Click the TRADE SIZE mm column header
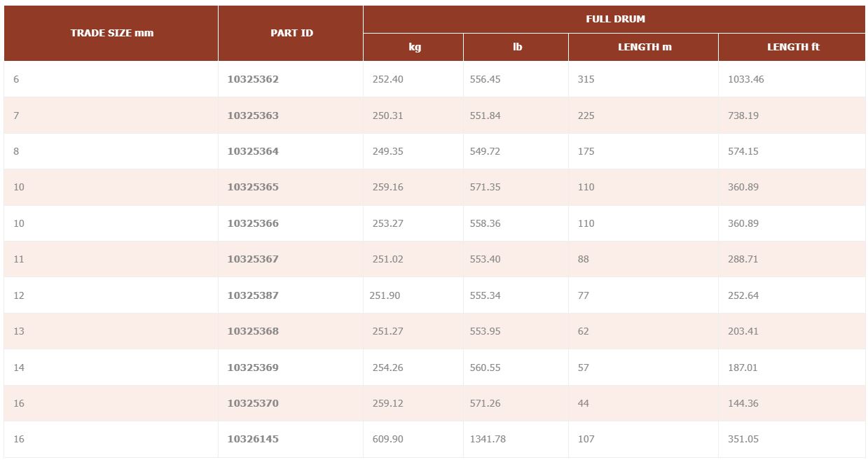The width and height of the screenshot is (868, 462). pyautogui.click(x=112, y=33)
